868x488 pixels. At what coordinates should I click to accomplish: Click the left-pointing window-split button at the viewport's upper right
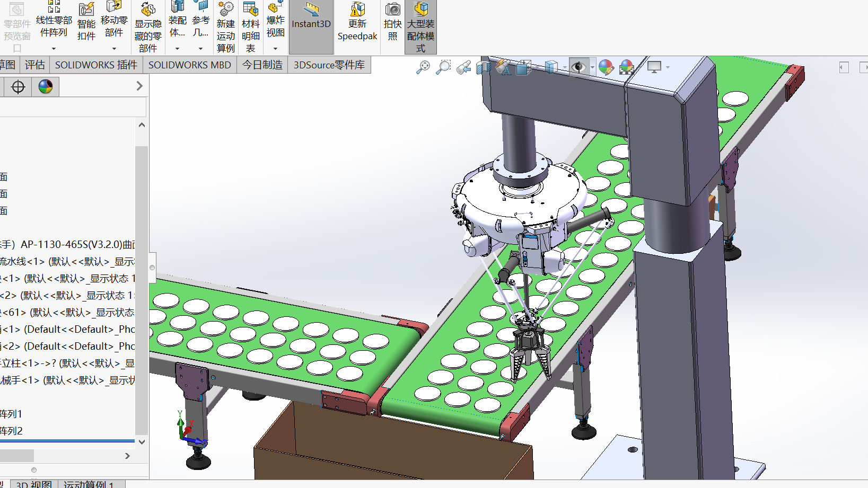click(844, 67)
